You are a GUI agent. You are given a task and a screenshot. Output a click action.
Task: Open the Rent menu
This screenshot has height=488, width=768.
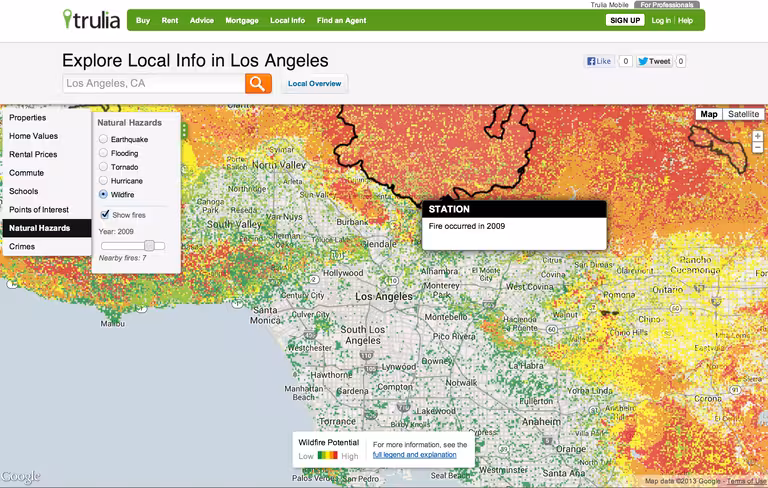coord(170,21)
